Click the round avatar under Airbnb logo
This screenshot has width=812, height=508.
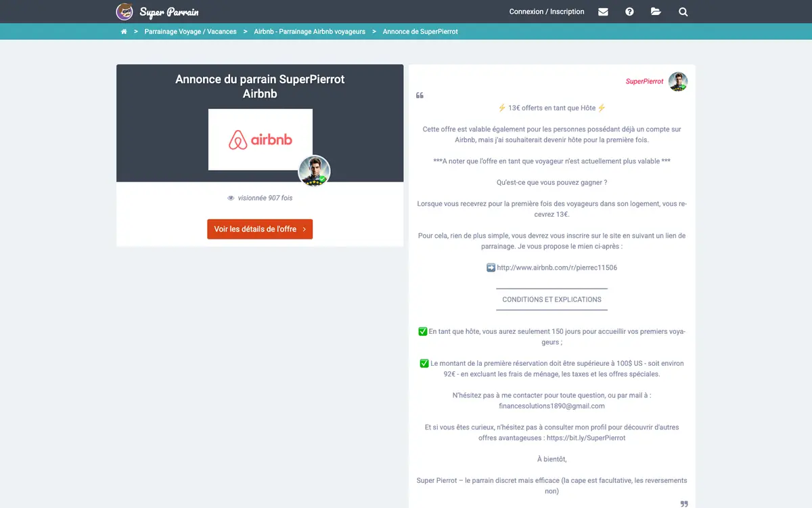pyautogui.click(x=314, y=171)
